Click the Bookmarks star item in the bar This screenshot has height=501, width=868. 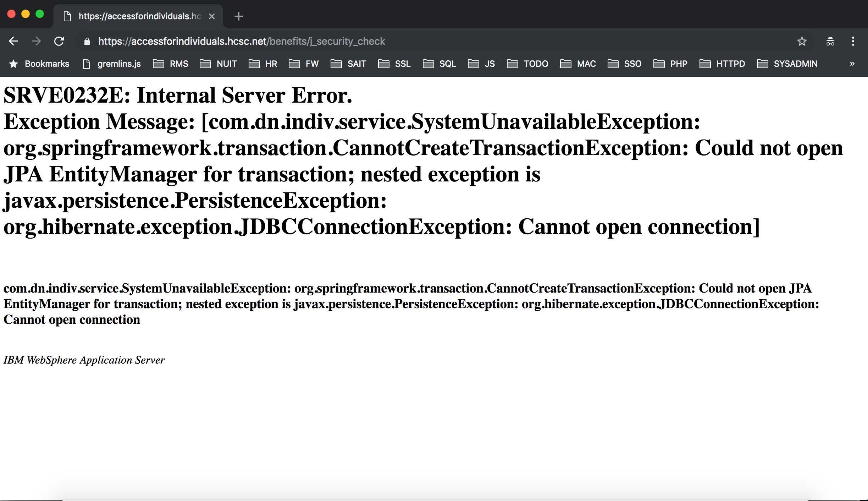(x=39, y=64)
